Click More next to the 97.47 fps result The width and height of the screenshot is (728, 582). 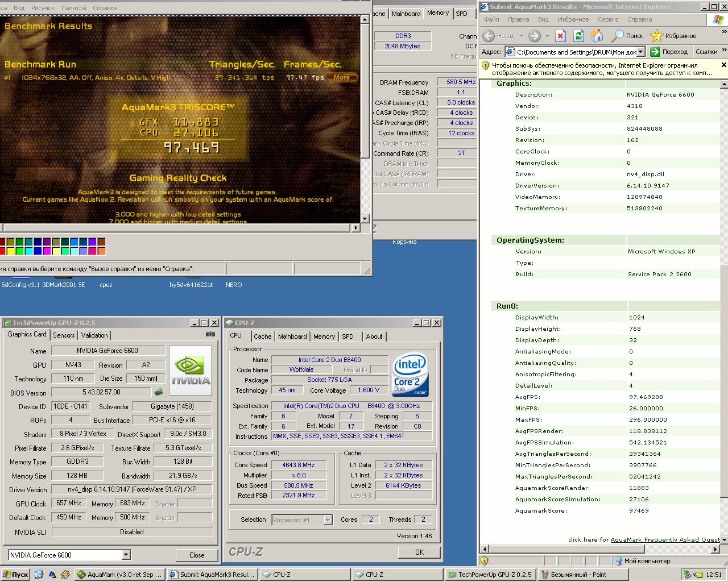point(342,77)
